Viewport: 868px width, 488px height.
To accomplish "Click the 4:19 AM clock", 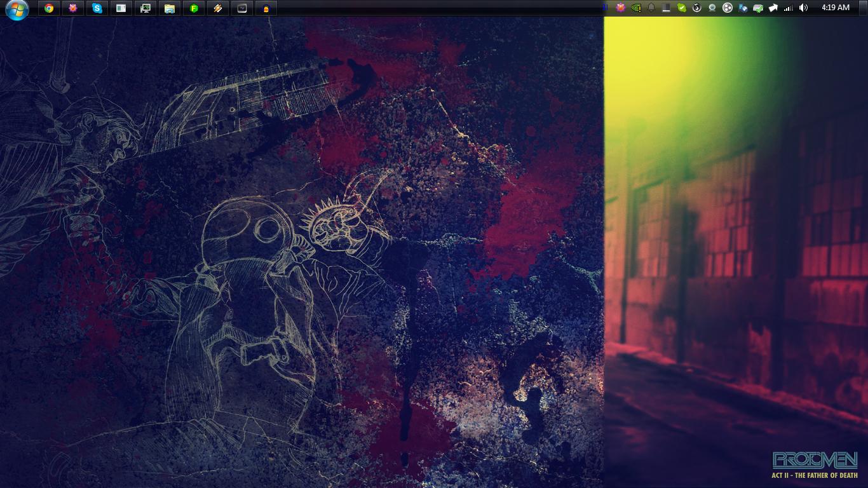I will click(835, 8).
